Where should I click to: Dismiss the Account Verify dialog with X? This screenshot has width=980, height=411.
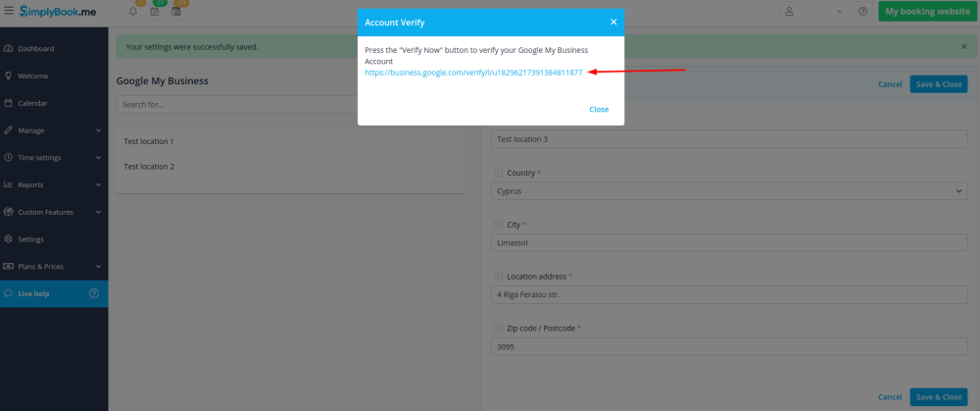(613, 22)
